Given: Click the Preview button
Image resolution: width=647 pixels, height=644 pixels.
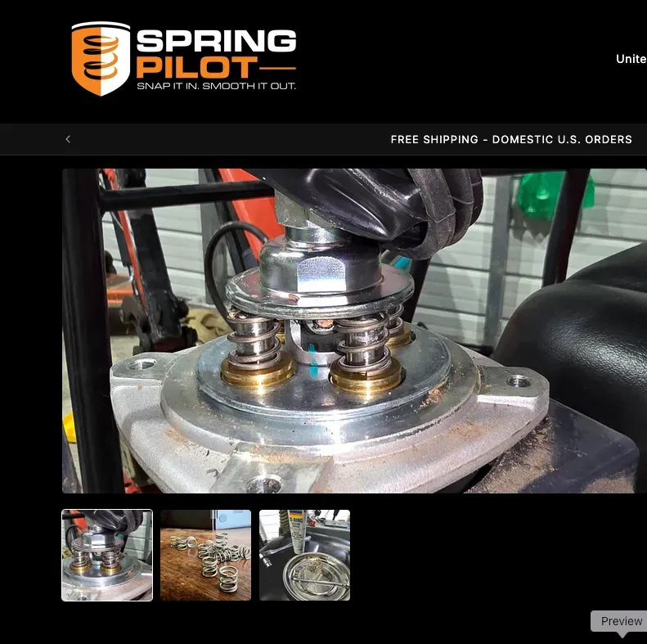Looking at the screenshot, I should (621, 621).
